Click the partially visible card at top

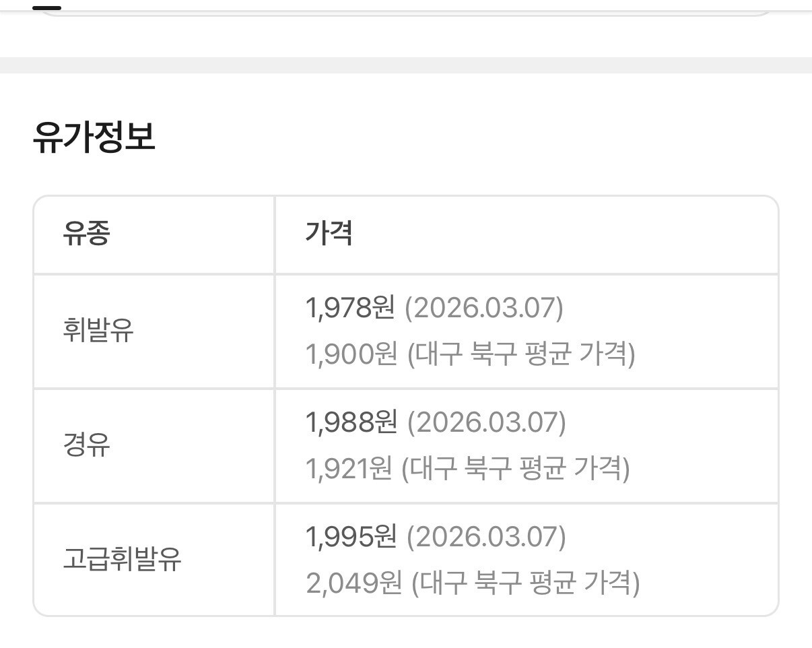tap(406, 8)
